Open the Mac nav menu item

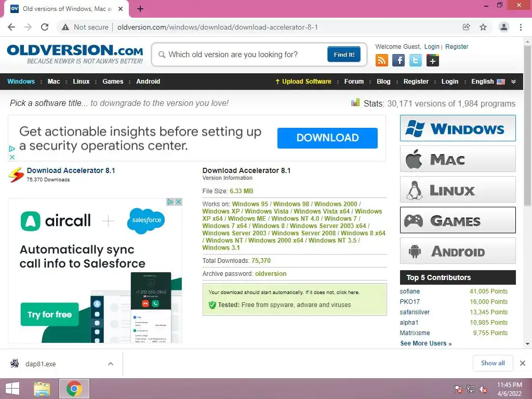click(x=54, y=82)
